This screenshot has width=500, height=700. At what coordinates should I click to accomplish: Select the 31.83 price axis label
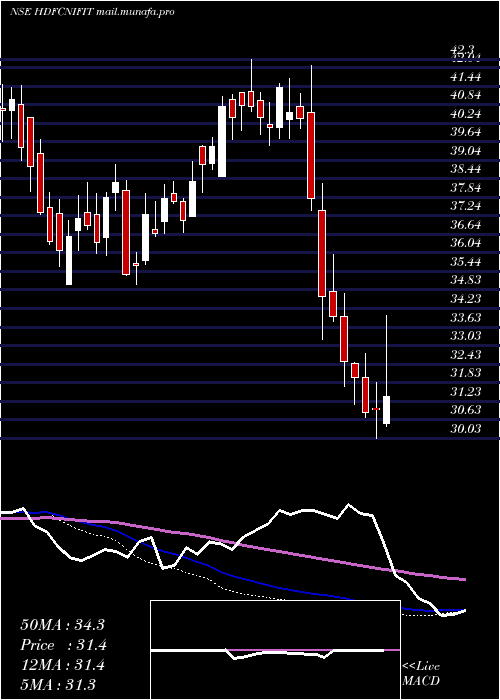[x=465, y=374]
